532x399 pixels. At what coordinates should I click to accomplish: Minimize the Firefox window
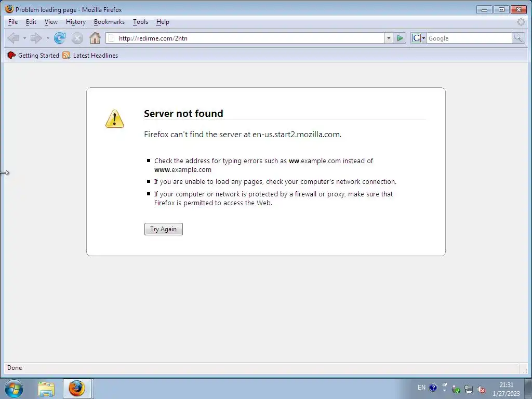pyautogui.click(x=484, y=9)
